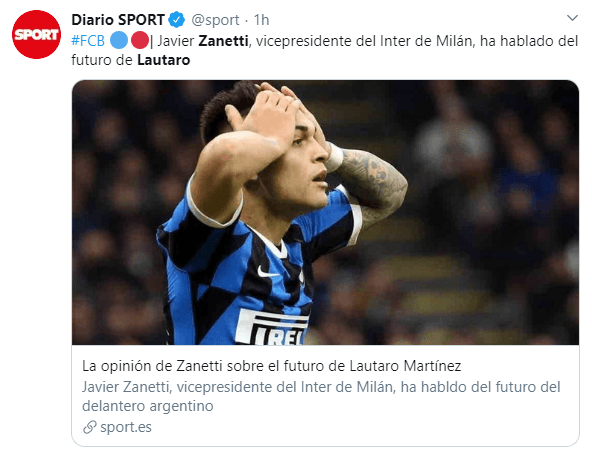Viewport: 592px width, 453px height.
Task: Open the article headline about Zanetti's opinion
Action: (x=271, y=366)
